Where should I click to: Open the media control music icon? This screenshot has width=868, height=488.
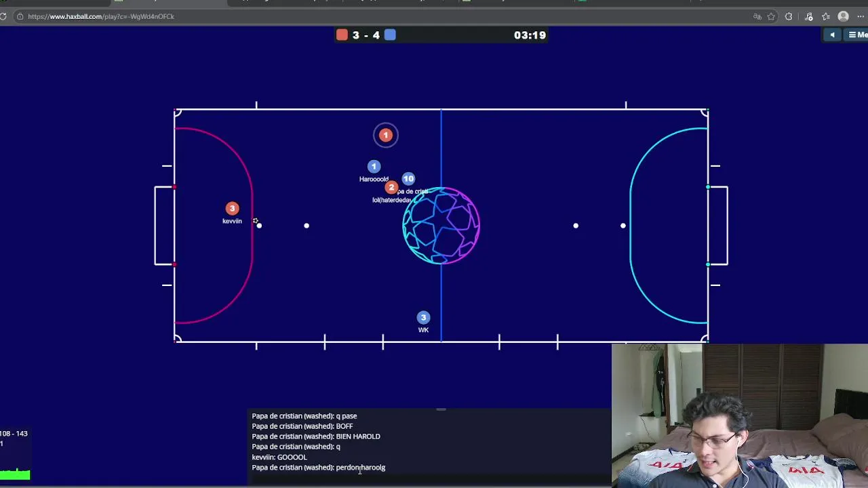(x=808, y=16)
